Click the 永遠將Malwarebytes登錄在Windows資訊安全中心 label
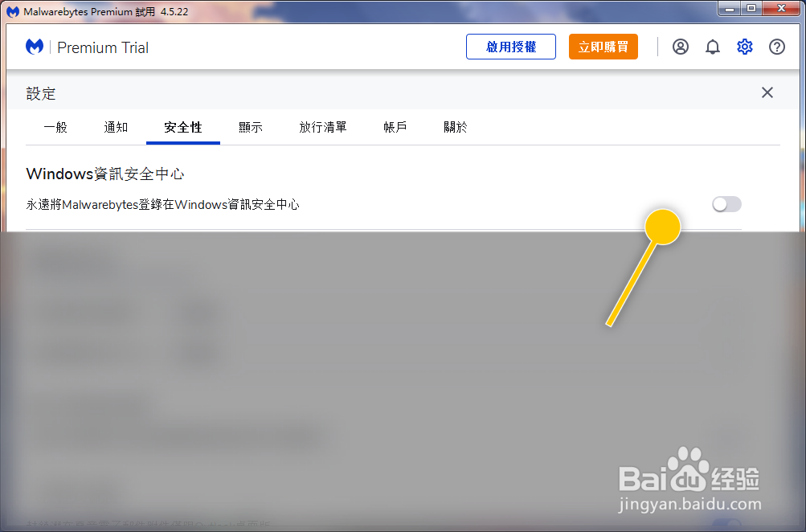806x532 pixels. [163, 205]
